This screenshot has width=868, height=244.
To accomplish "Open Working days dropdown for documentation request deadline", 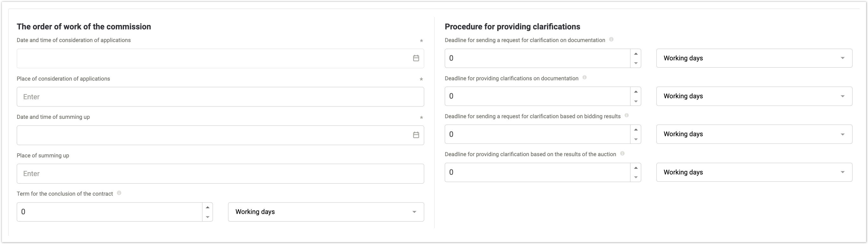I will tap(754, 58).
